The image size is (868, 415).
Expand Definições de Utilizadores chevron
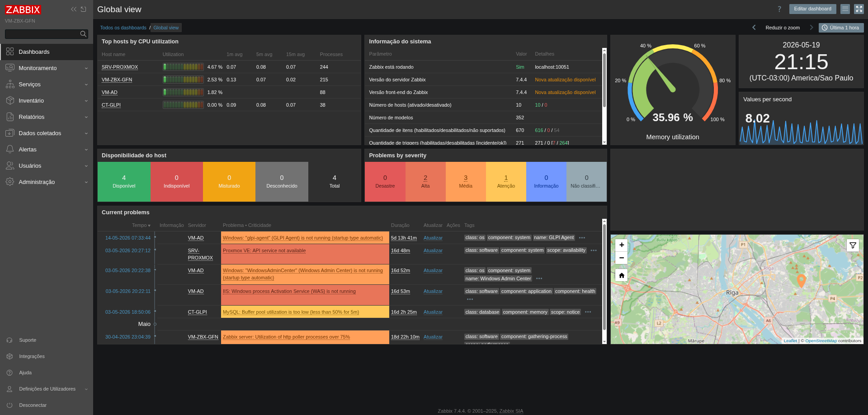click(x=86, y=389)
